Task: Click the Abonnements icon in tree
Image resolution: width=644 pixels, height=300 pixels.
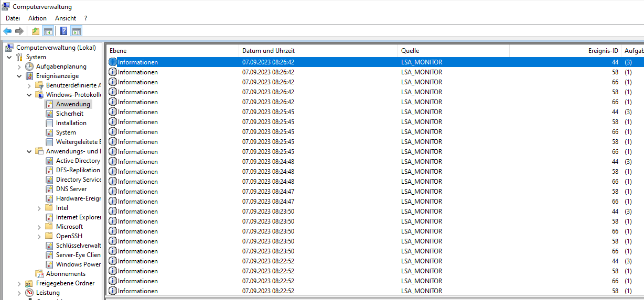Action: coord(39,274)
